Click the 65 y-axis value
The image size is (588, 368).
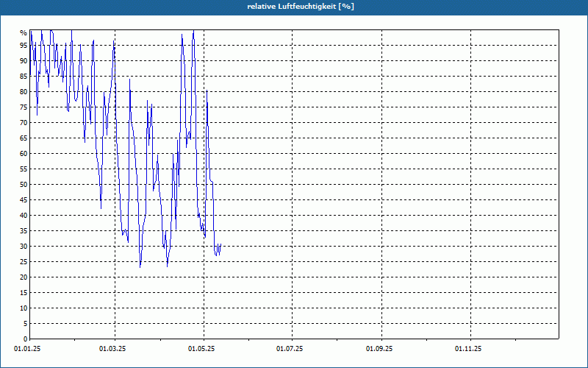[24, 138]
